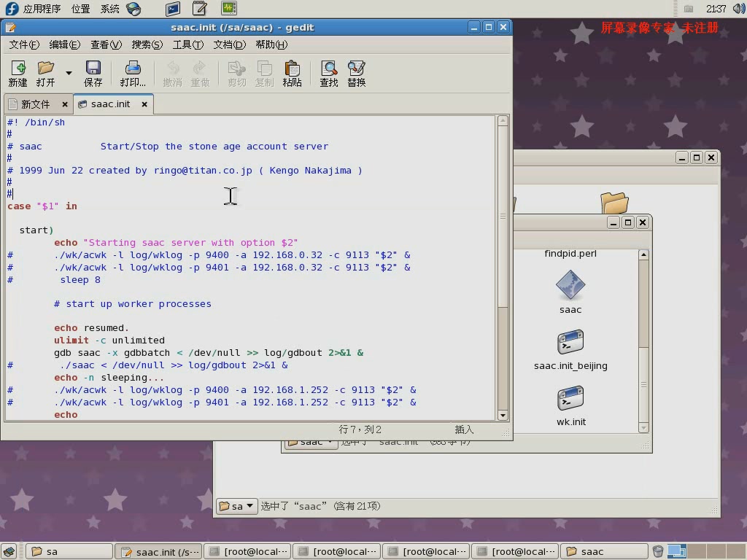This screenshot has width=747, height=560.
Task: Open the sa location dropdown in status bar
Action: (237, 506)
